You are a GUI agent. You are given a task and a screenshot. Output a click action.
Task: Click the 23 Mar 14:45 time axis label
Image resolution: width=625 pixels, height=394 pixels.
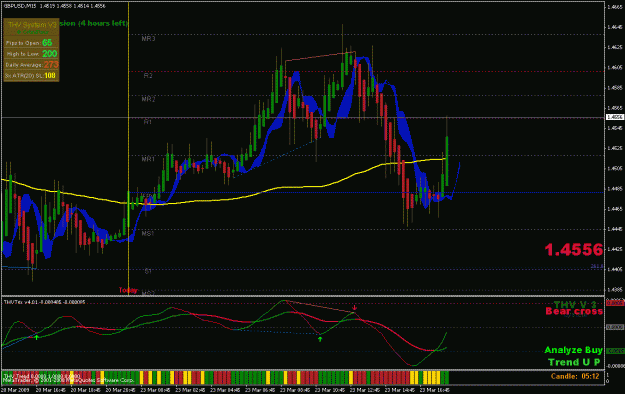click(x=400, y=390)
